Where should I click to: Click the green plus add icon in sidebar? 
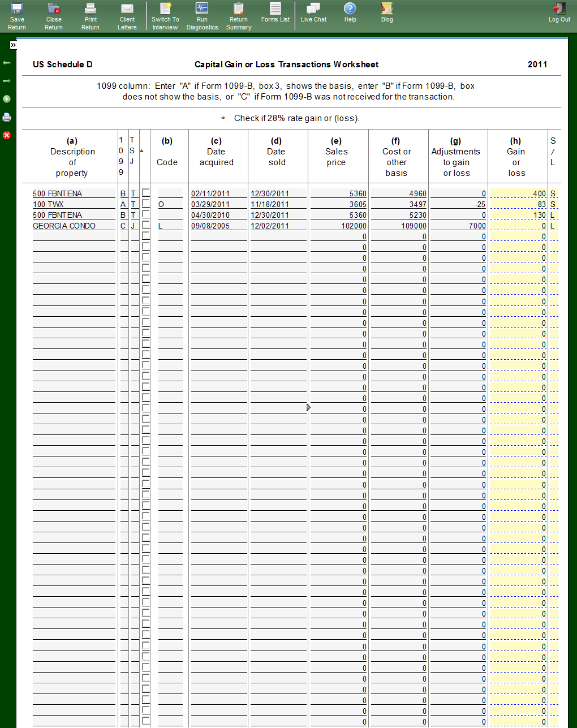7,99
